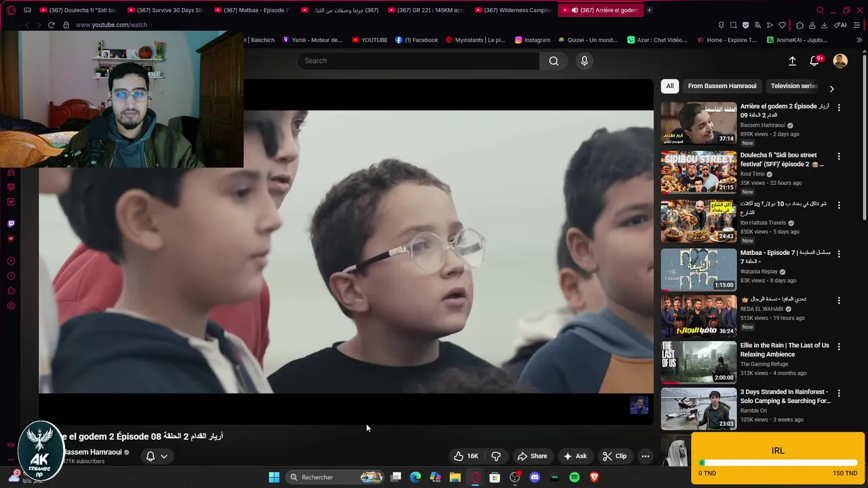Screen dimensions: 868x488
Task: Open the Sidibou Street festival thumbnail
Action: click(x=698, y=172)
